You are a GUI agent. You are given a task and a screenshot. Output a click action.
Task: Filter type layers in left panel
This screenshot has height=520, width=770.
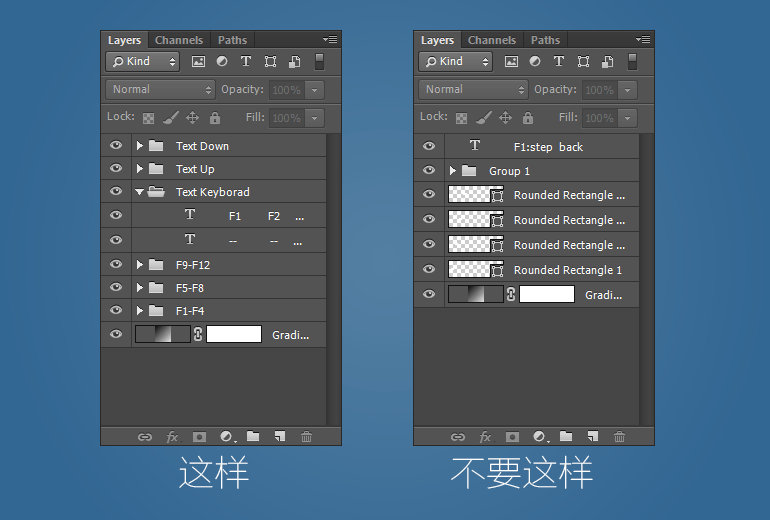(246, 61)
